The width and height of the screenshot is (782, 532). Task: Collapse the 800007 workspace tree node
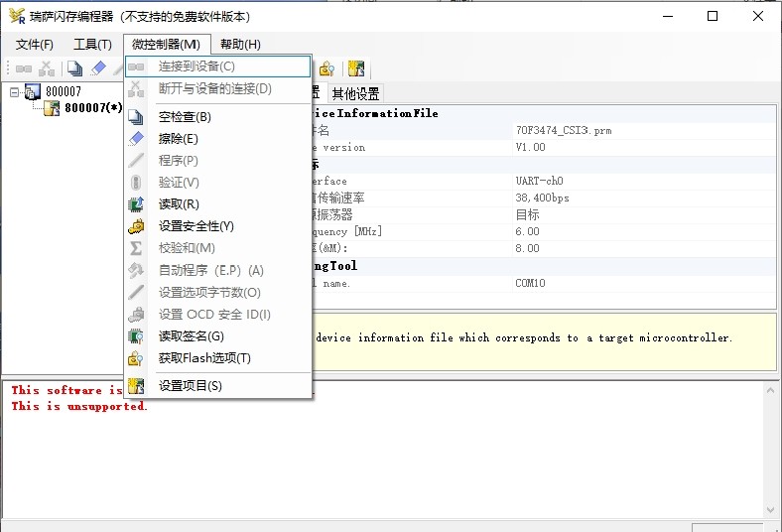15,92
